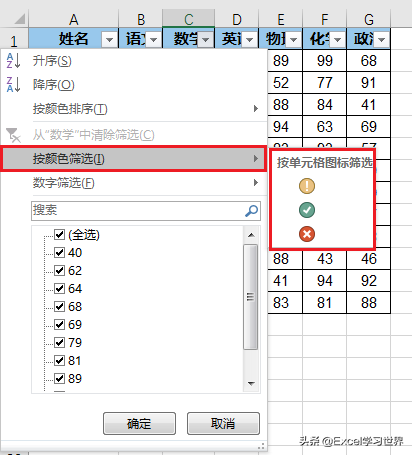
Task: Uncheck the 62 value checkbox
Action: (x=59, y=270)
